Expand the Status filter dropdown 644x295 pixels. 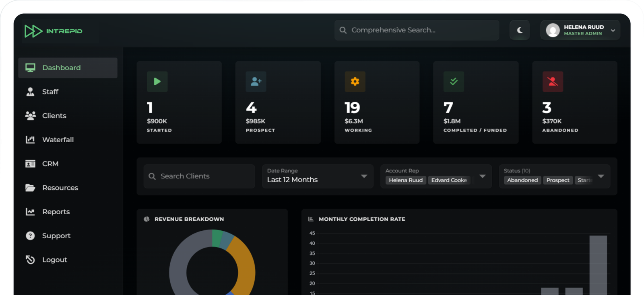(x=601, y=176)
